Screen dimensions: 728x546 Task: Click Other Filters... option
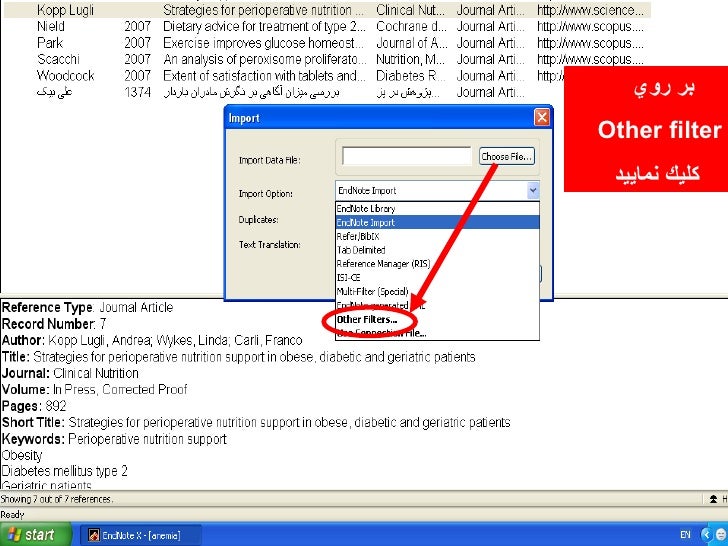coord(437,319)
